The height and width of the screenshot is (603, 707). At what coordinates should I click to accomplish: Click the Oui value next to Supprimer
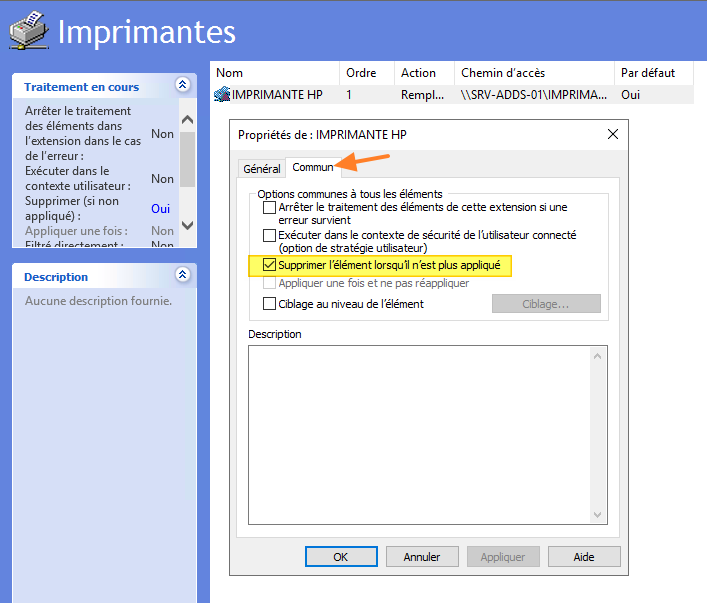coord(161,209)
